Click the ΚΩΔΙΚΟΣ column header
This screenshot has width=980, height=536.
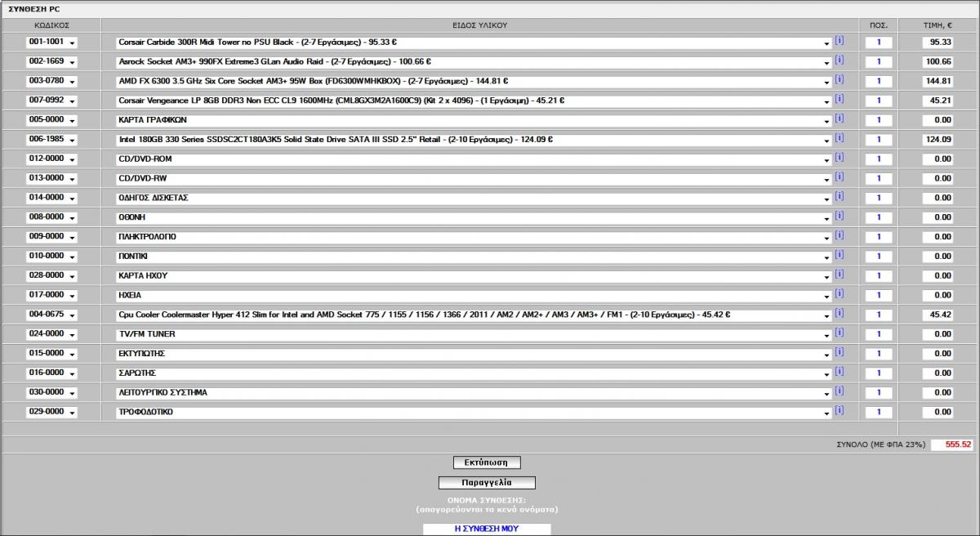pyautogui.click(x=51, y=25)
